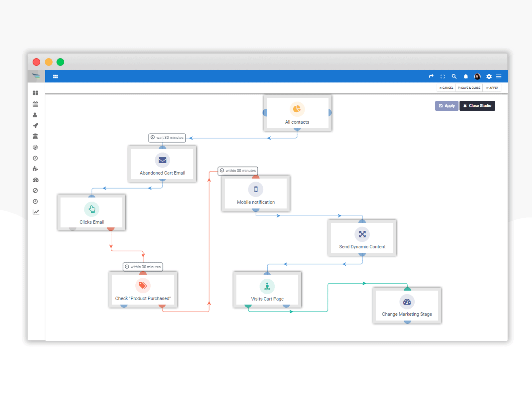
Task: Click the SAVE & CLOSE button
Action: [x=469, y=88]
